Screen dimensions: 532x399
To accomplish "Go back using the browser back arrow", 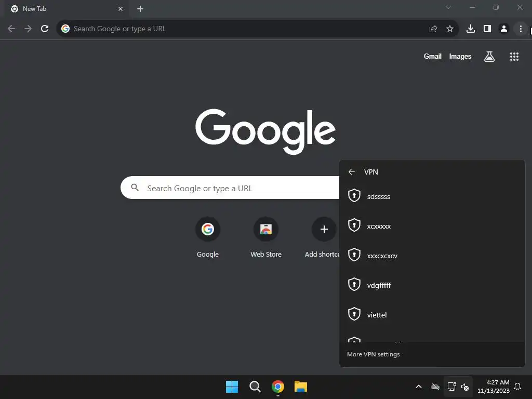I will click(x=11, y=29).
